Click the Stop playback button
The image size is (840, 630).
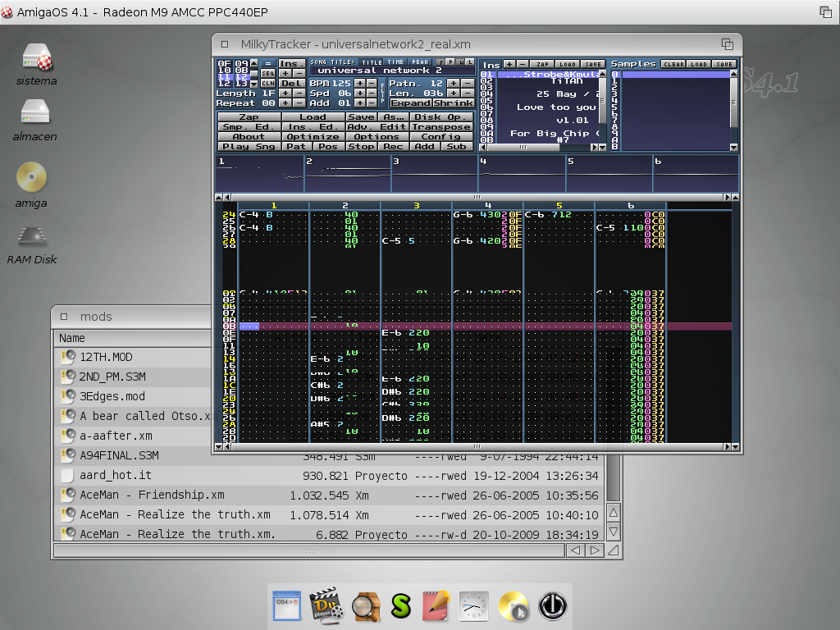click(x=362, y=146)
